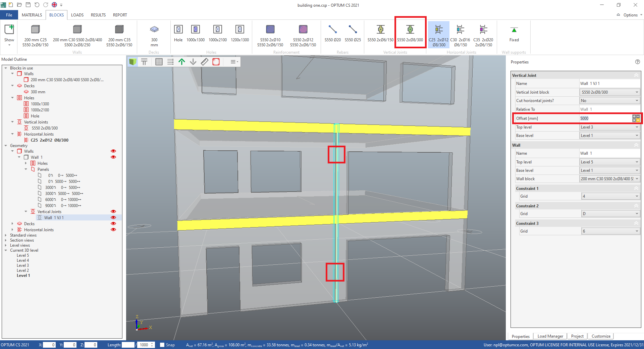
Task: Change Top level using its dropdown
Action: (637, 127)
